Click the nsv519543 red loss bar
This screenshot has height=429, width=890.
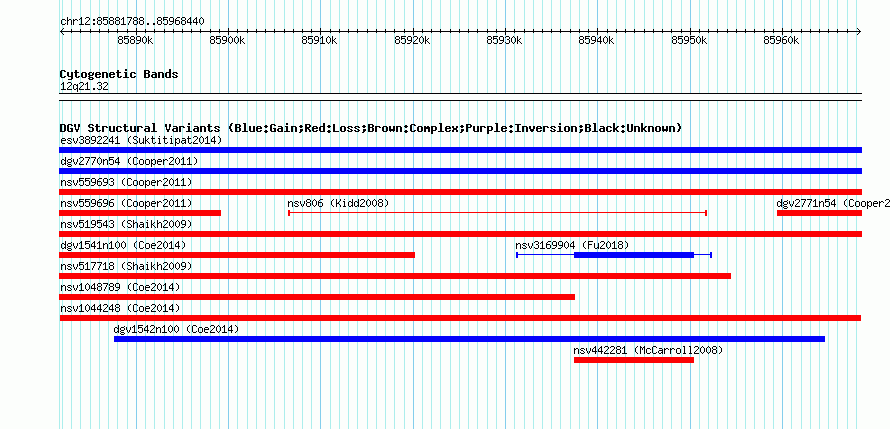[460, 234]
